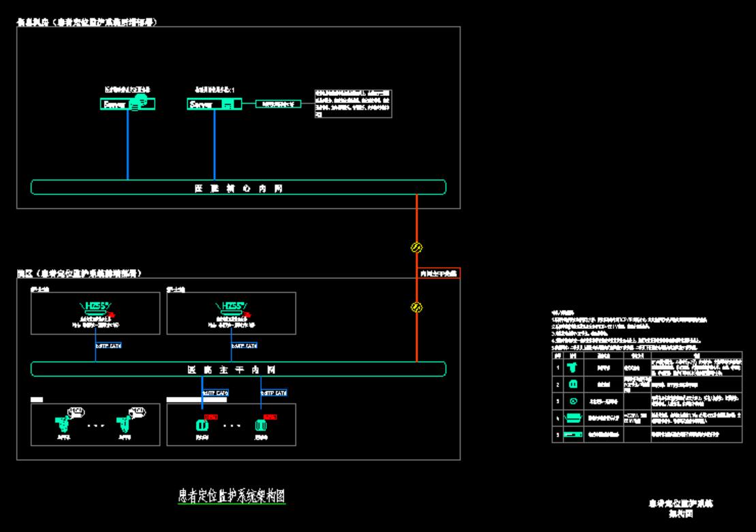Click the underlined 患者定位监护系统架构图 title
Image resolution: width=756 pixels, height=532 pixels.
(227, 495)
